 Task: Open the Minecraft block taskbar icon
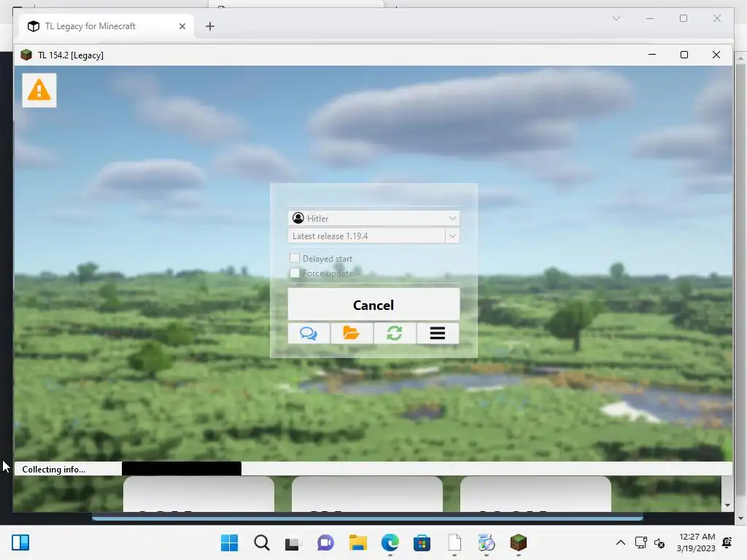519,542
